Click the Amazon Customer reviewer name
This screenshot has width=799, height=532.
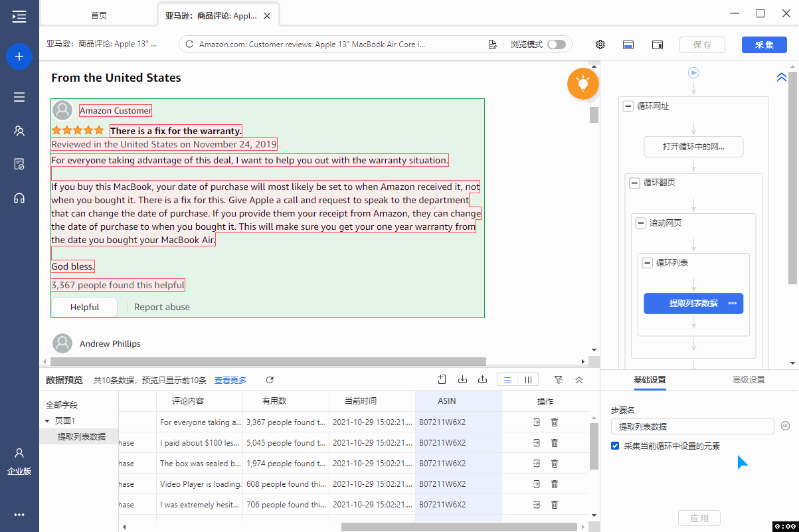pyautogui.click(x=116, y=111)
